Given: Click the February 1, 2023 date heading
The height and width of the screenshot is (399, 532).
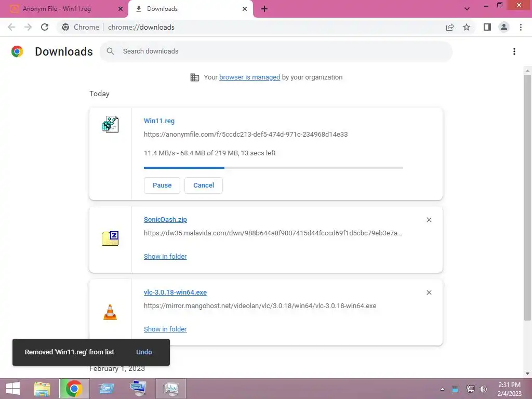Looking at the screenshot, I should coord(117,368).
